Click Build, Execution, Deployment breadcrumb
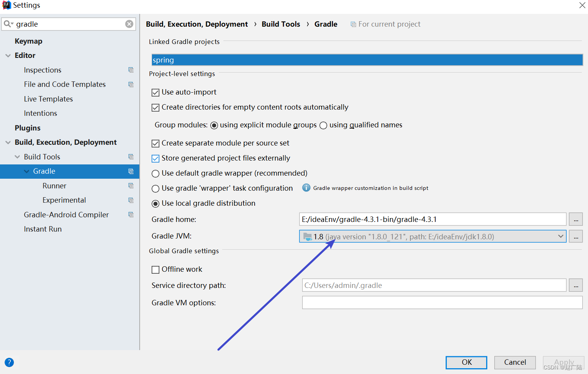Viewport: 588px width, 374px height. pos(197,24)
